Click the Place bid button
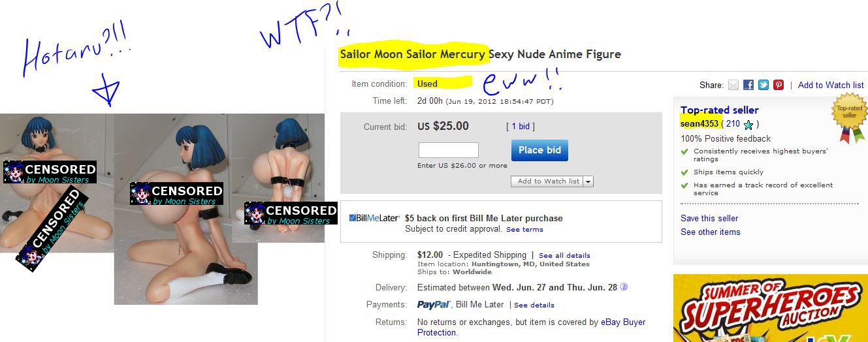Viewport: 868px width, 342px height. [x=539, y=150]
